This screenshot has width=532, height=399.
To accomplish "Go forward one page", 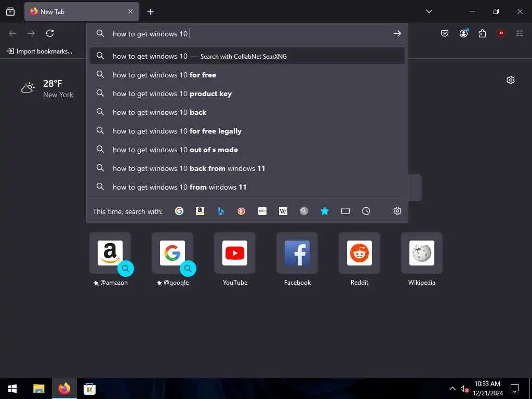I will pyautogui.click(x=31, y=33).
